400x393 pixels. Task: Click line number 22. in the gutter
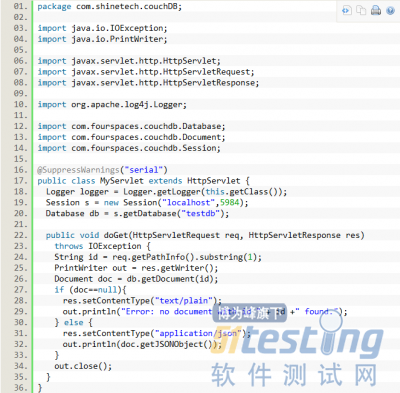pos(21,235)
